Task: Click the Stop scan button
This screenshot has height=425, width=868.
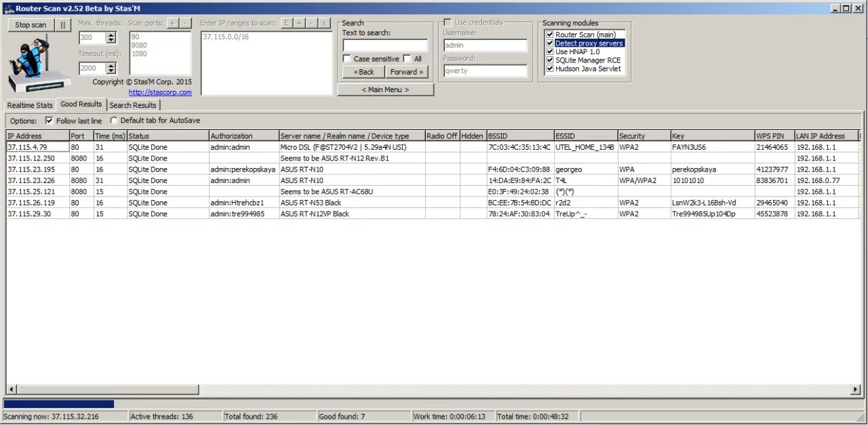Action: coord(31,24)
